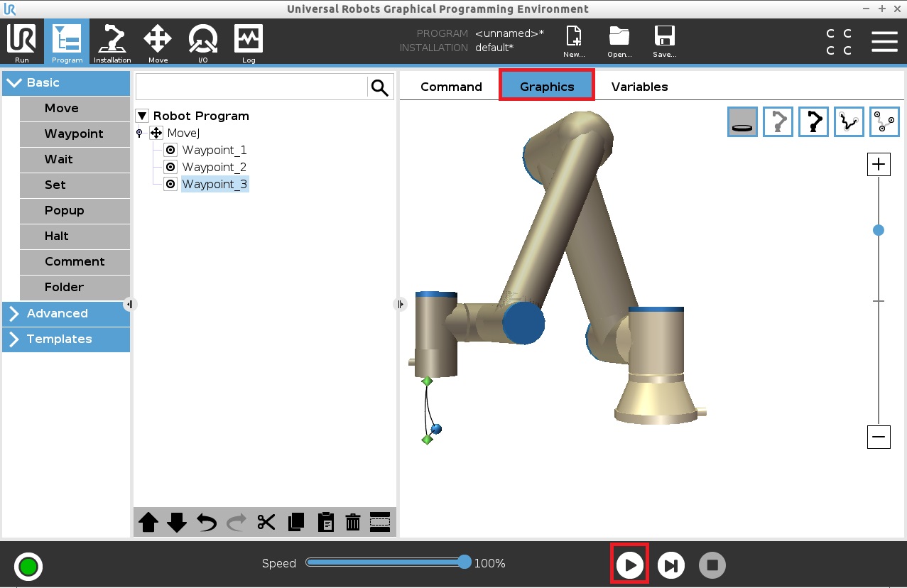Suppress selected node with dashed-box icon
Image resolution: width=907 pixels, height=588 pixels.
381,523
